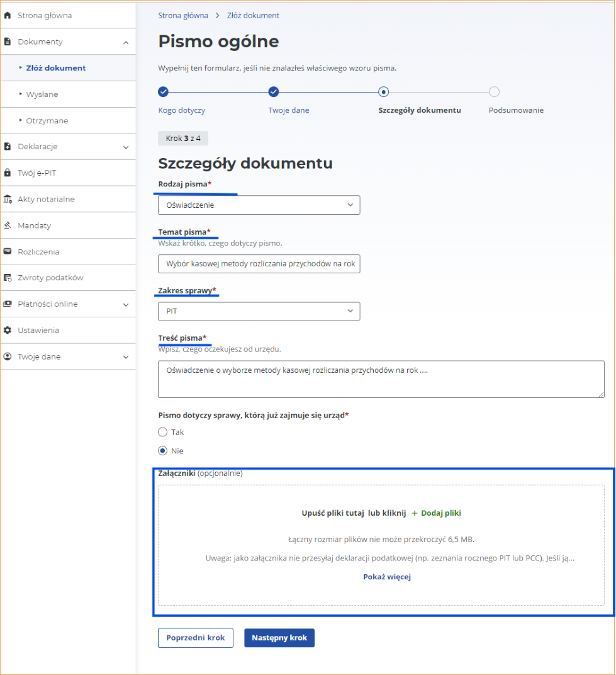Open Wysłane in the sidebar
616x675 pixels.
42,94
